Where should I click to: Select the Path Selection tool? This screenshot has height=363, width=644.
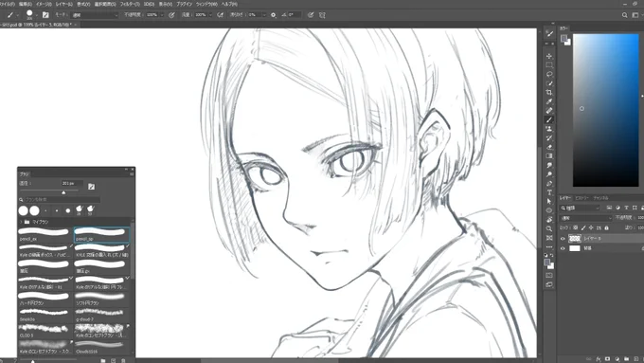[x=549, y=202]
